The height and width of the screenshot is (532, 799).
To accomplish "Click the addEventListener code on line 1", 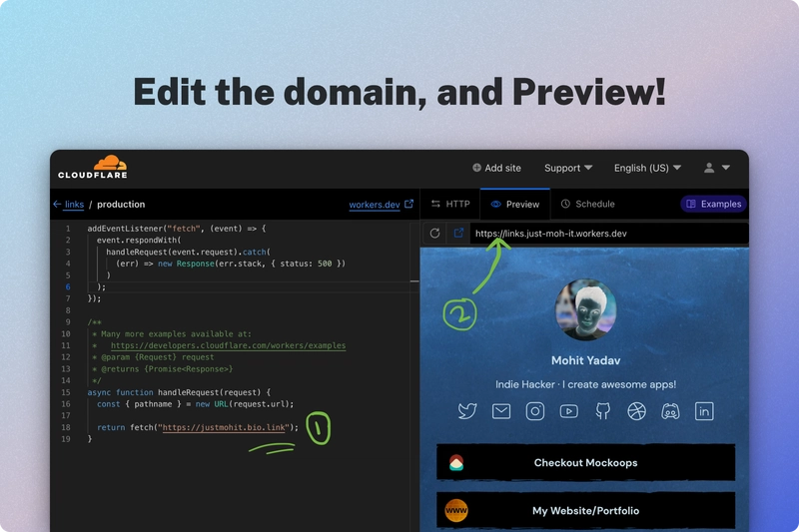I will point(177,229).
